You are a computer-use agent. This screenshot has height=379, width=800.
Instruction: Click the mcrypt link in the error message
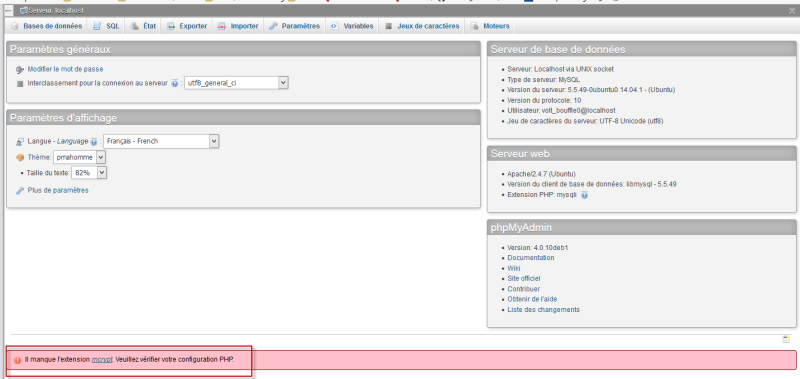(x=102, y=360)
